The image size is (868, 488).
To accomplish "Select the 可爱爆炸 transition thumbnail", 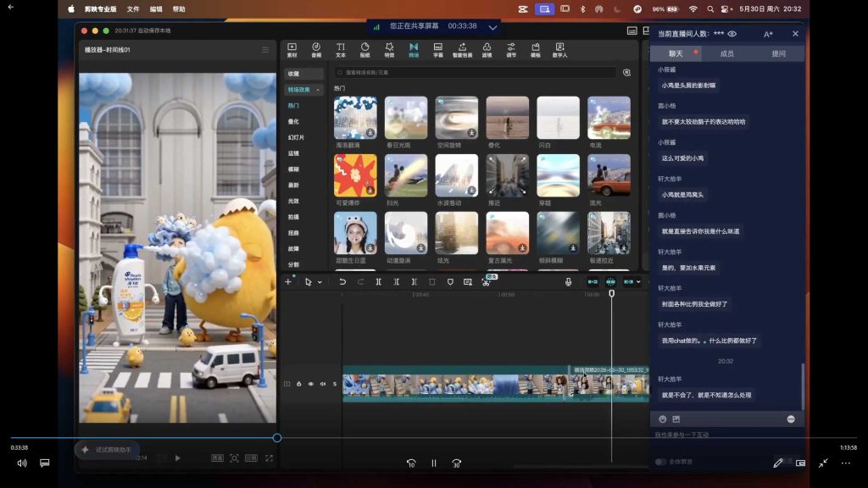I will (355, 175).
